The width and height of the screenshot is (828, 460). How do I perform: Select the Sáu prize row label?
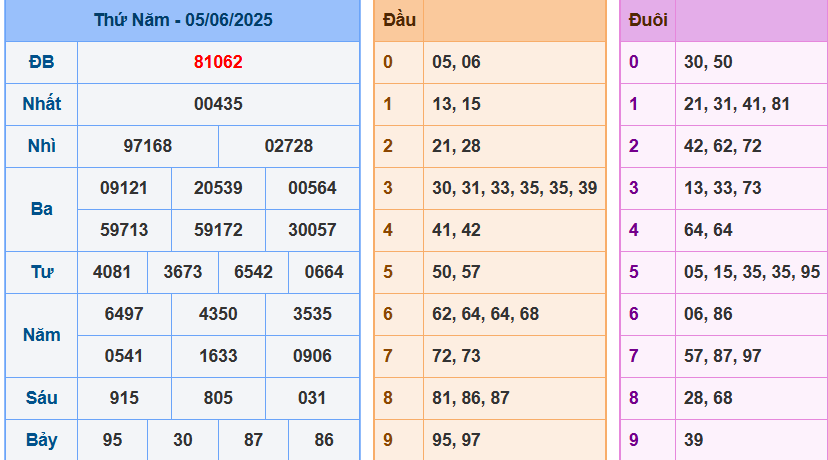pyautogui.click(x=41, y=398)
